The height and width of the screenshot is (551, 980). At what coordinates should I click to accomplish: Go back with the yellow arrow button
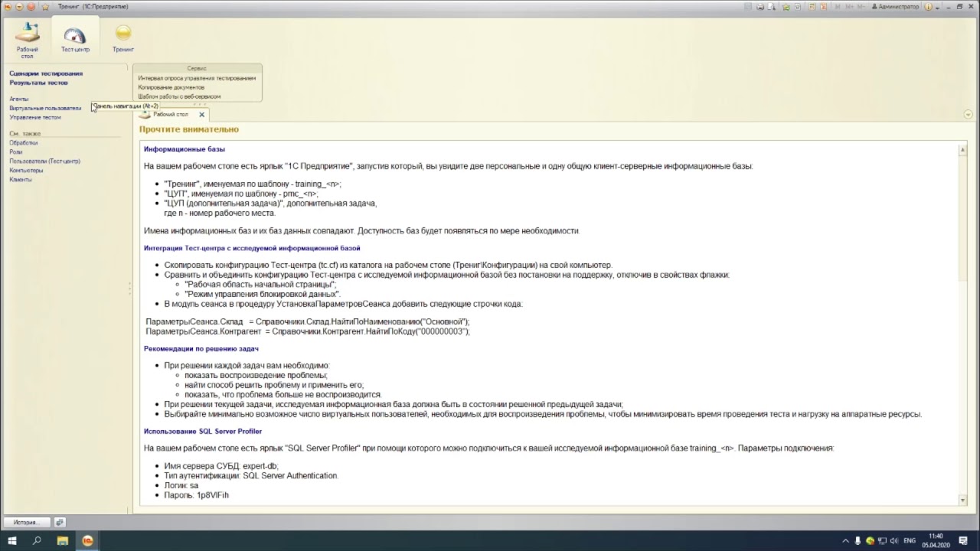pyautogui.click(x=20, y=6)
